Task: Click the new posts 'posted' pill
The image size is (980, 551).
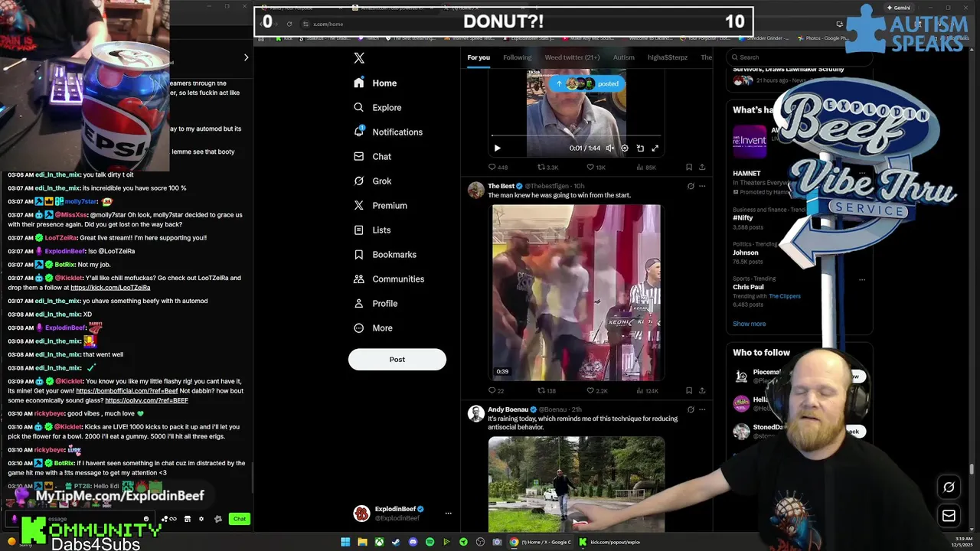Action: point(588,83)
